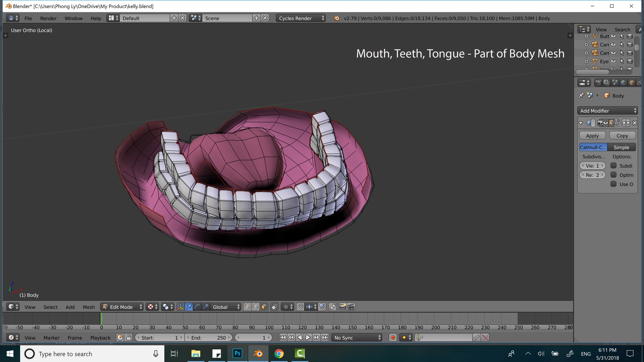Select edge select mode icon
644x362 pixels.
(256, 307)
